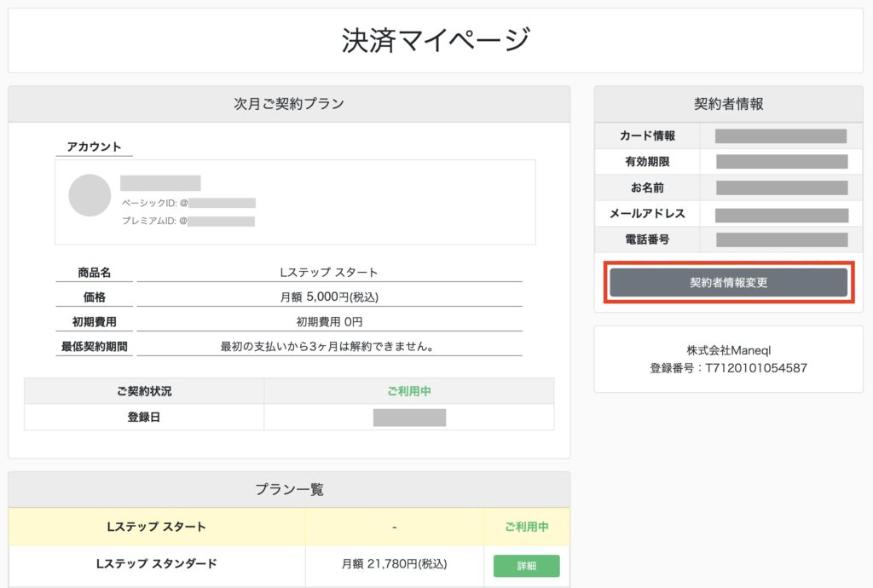Click the masked カード情報 value
Viewport: 873px width, 588px height.
pos(780,136)
